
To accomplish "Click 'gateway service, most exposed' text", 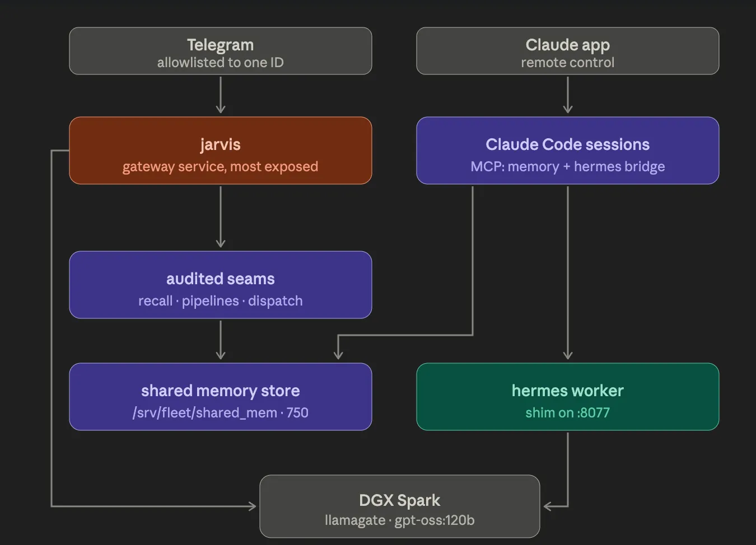I will 221,167.
